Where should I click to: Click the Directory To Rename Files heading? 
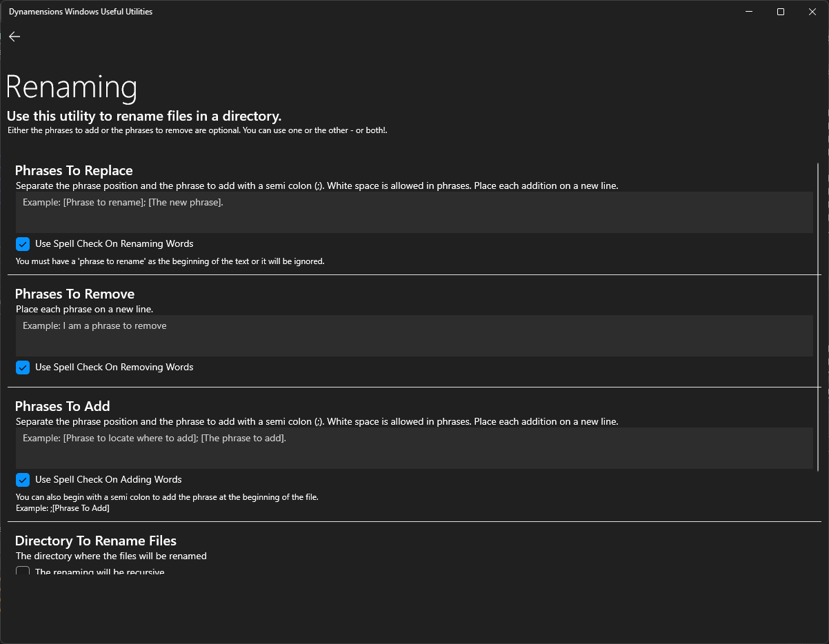[96, 541]
